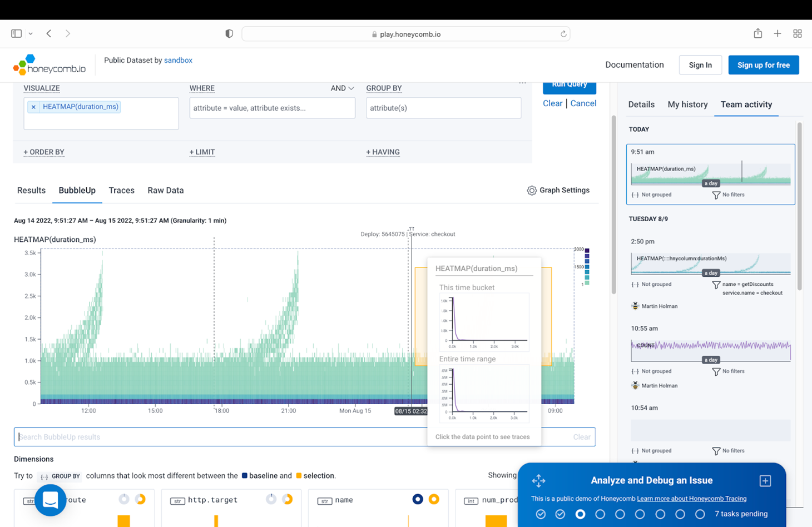Open the AND dropdown in the WHERE clause
This screenshot has width=812, height=527.
pyautogui.click(x=341, y=88)
